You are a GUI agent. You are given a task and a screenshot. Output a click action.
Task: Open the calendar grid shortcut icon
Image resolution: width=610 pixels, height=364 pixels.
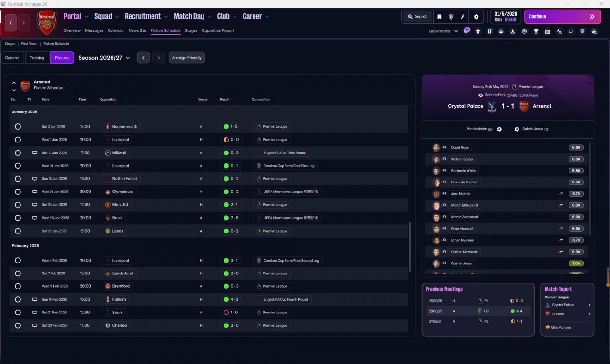[x=547, y=31]
